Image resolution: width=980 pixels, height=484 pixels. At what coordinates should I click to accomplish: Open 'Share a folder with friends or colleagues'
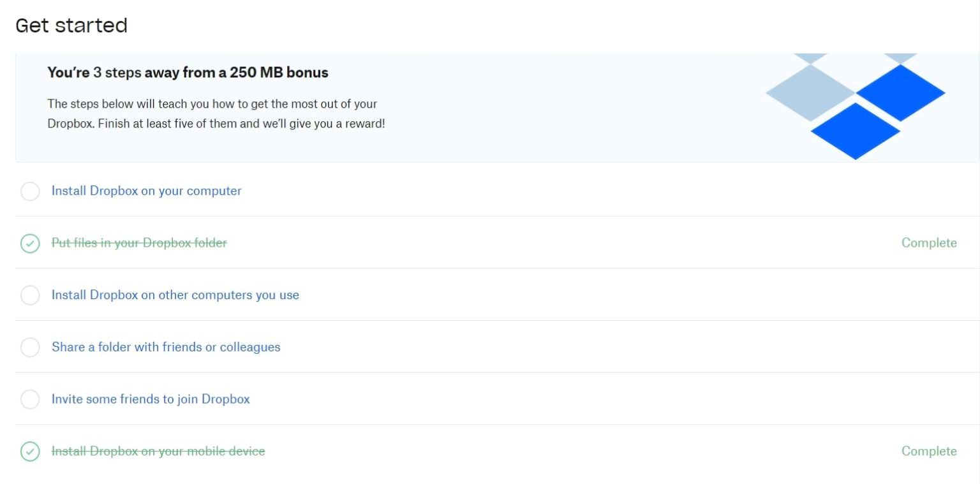pyautogui.click(x=166, y=348)
